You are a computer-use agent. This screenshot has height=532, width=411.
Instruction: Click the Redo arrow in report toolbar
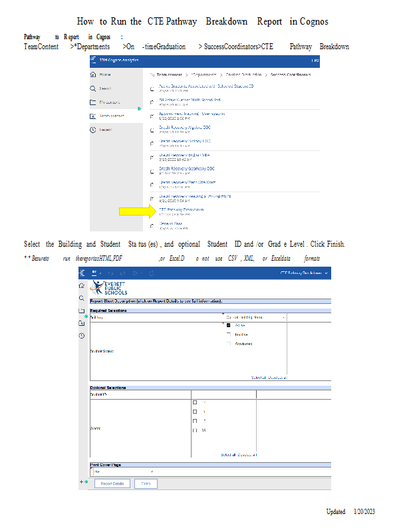click(x=123, y=273)
